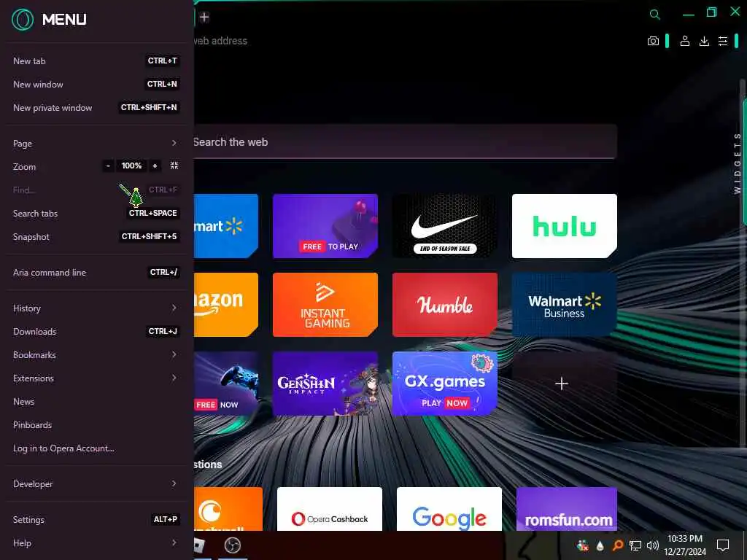The height and width of the screenshot is (560, 747).
Task: Open Downloads menu entry
Action: (x=97, y=332)
